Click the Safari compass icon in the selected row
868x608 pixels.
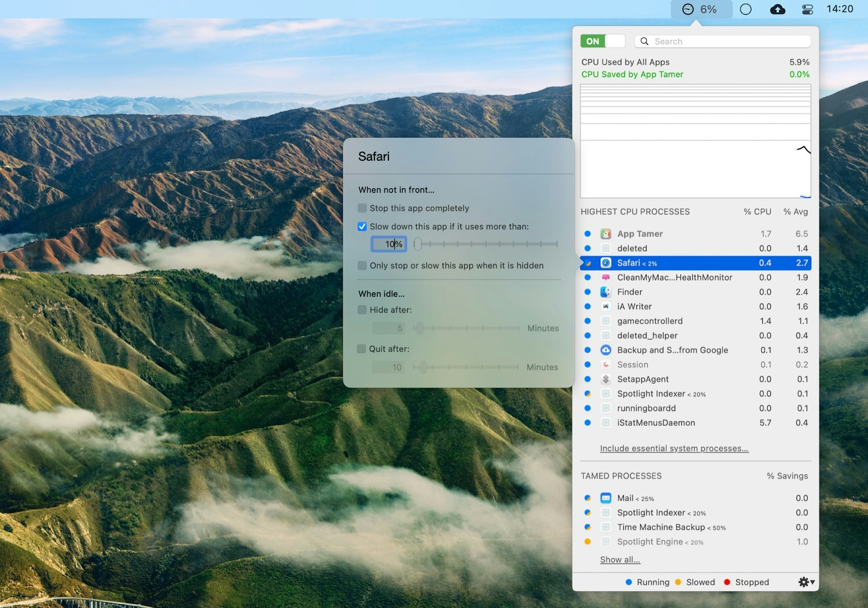606,263
